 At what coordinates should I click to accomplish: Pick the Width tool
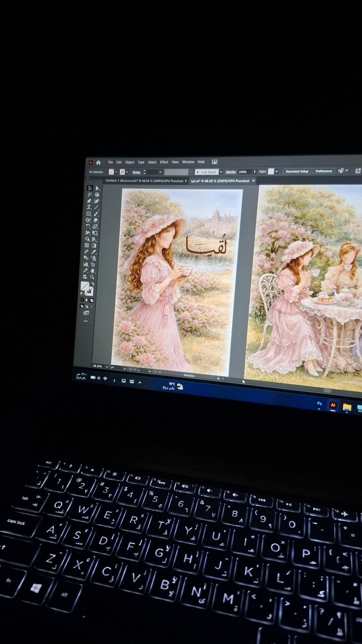pos(87,232)
